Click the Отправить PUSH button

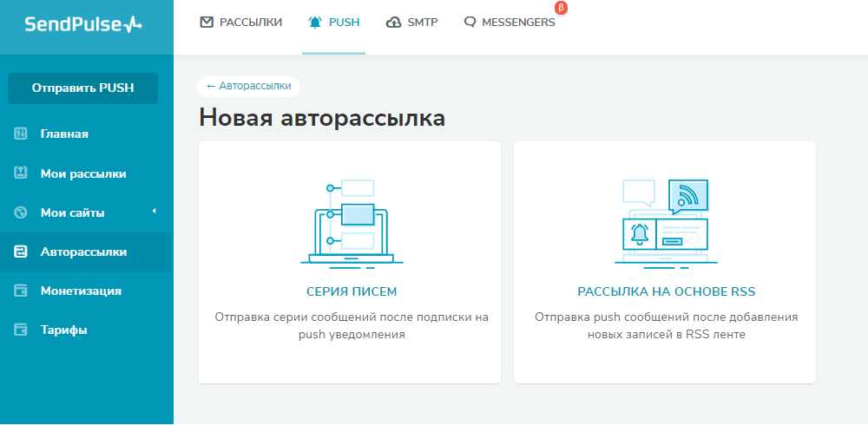pyautogui.click(x=83, y=88)
